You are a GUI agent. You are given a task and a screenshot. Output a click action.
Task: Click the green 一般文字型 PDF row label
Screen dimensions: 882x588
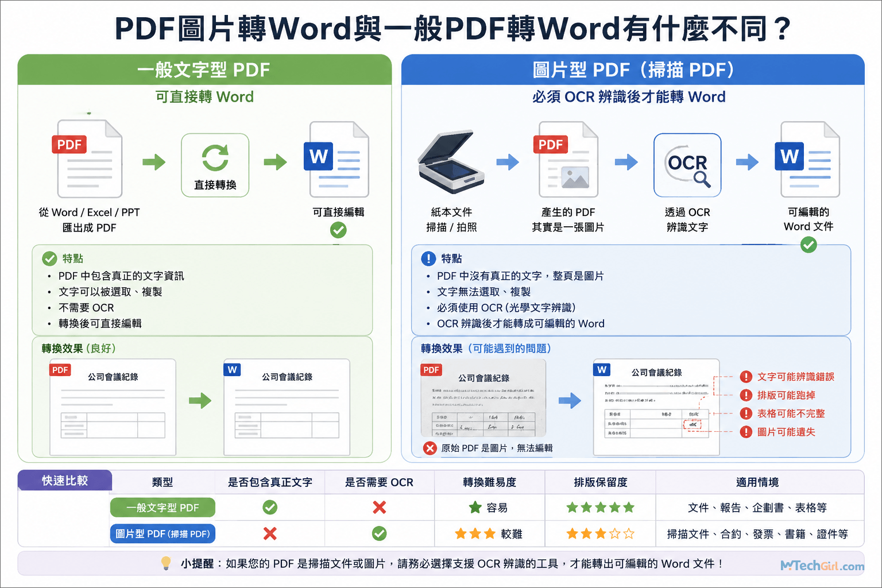coord(163,508)
